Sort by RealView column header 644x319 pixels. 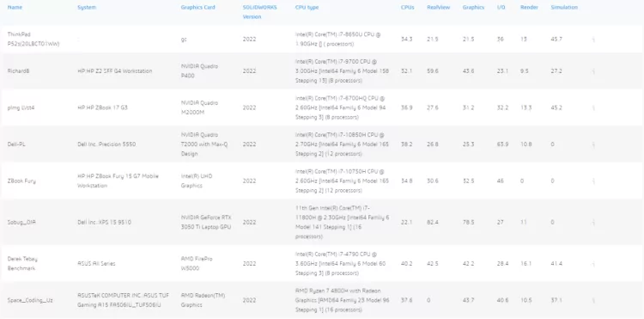click(x=438, y=8)
